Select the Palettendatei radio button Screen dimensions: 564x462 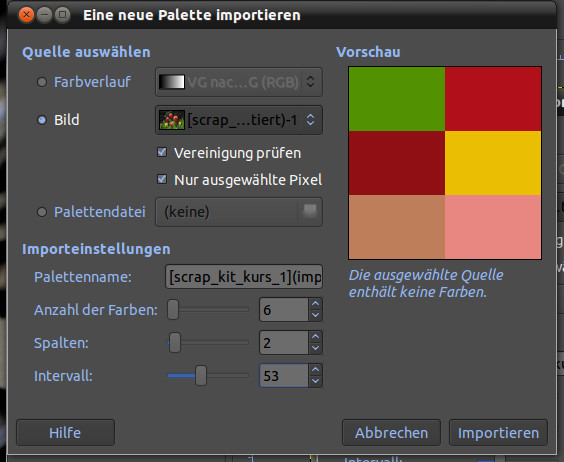pos(42,212)
